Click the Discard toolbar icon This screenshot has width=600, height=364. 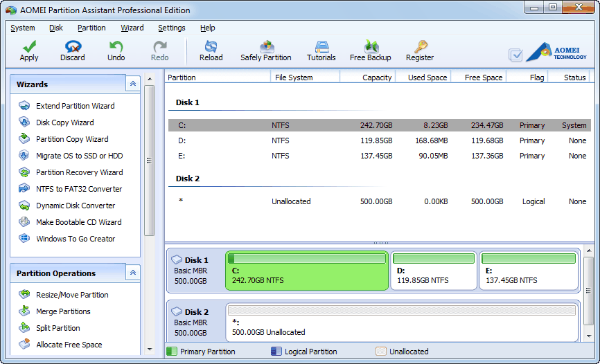tap(72, 47)
